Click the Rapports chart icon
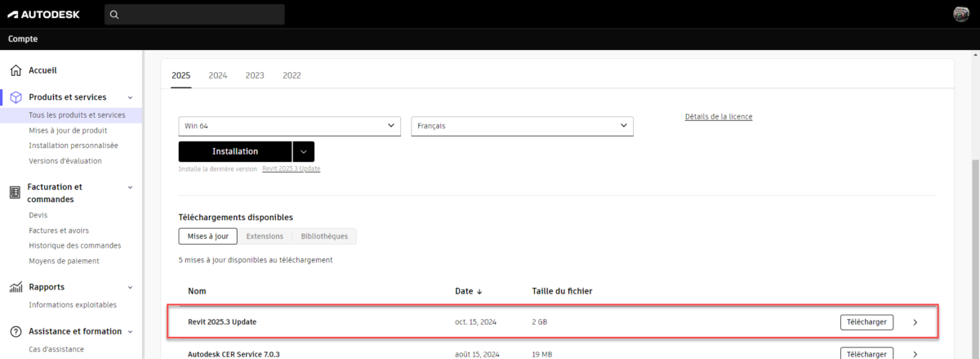Screen dimensions: 980x359 coord(15,287)
